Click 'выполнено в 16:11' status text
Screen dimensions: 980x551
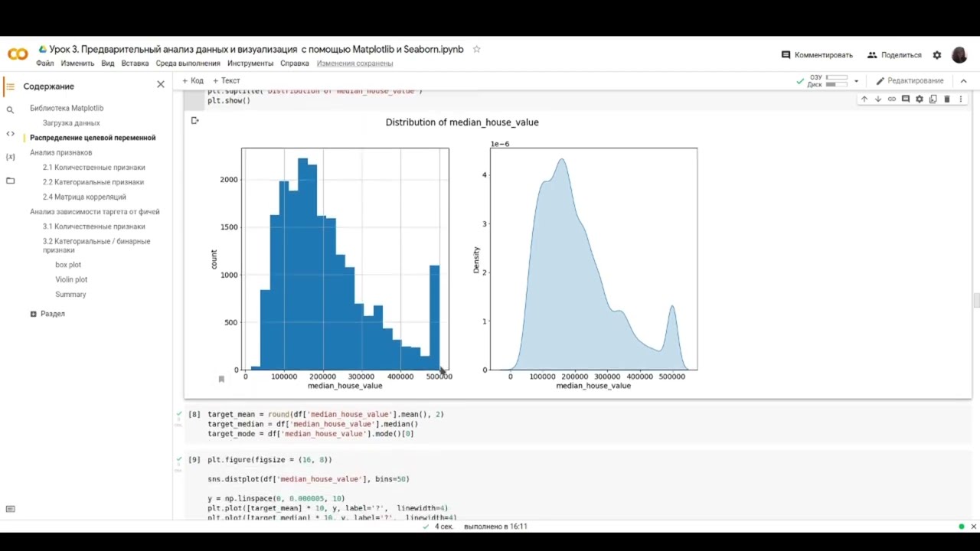[x=495, y=527]
